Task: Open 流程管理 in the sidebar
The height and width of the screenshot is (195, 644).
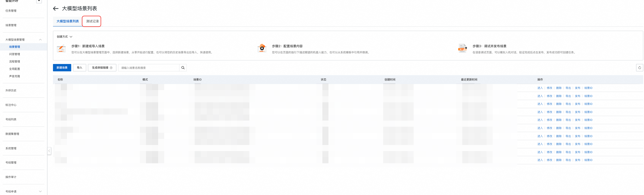Action: (14, 61)
